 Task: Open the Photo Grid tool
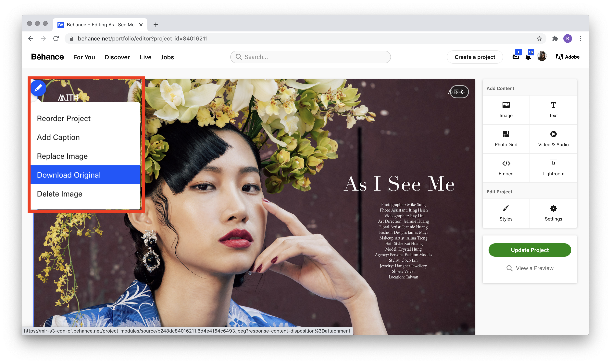pyautogui.click(x=506, y=138)
